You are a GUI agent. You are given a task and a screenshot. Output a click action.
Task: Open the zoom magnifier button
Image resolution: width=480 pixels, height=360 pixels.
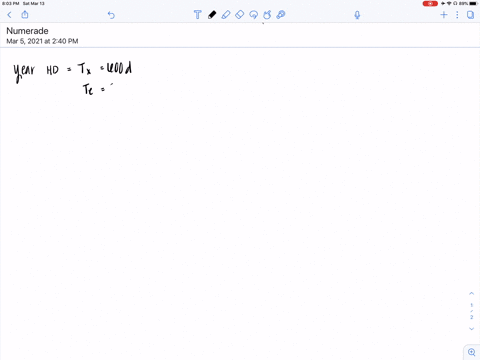(x=472, y=352)
